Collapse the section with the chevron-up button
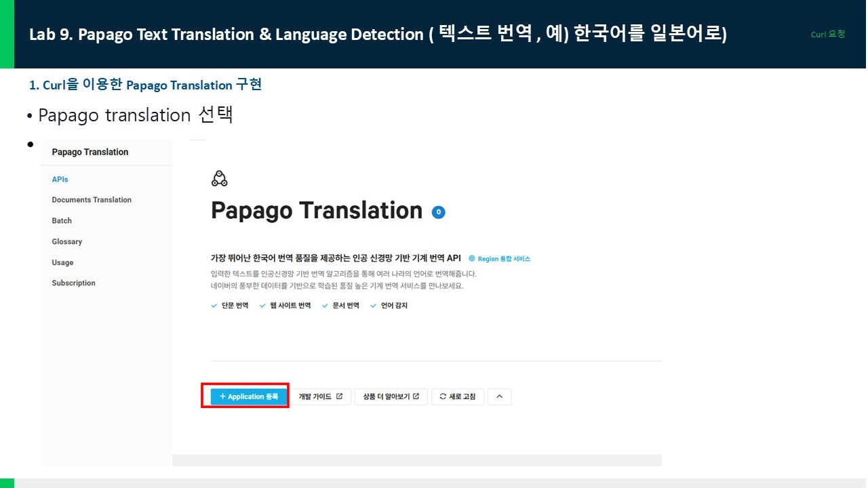This screenshot has width=868, height=488. coord(500,396)
